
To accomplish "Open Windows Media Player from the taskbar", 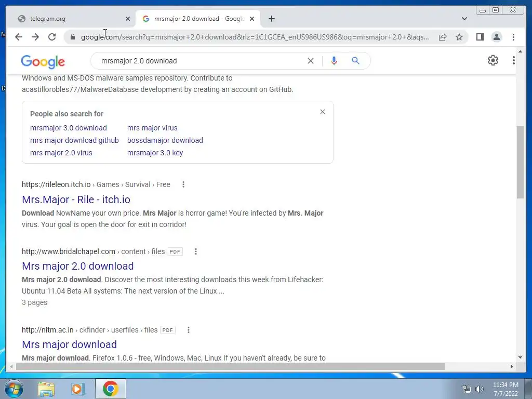I will pyautogui.click(x=78, y=389).
